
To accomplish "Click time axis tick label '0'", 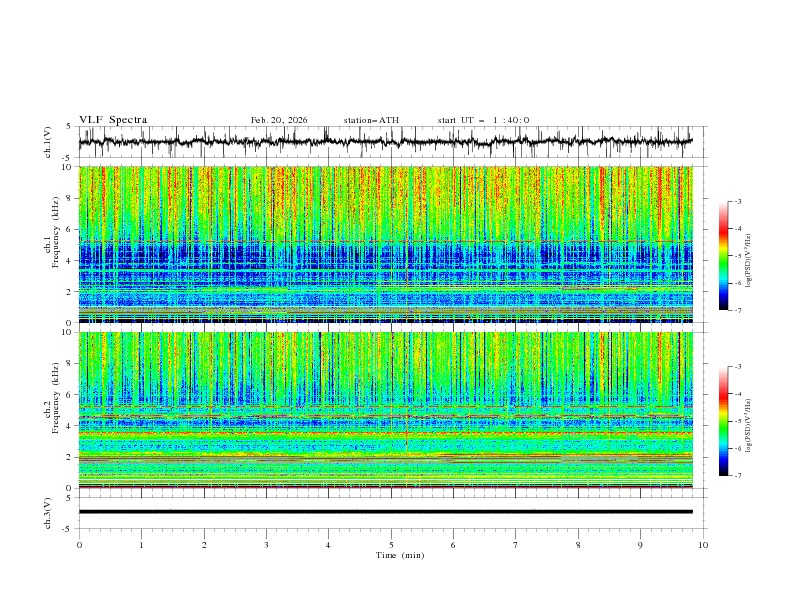I will point(79,545).
